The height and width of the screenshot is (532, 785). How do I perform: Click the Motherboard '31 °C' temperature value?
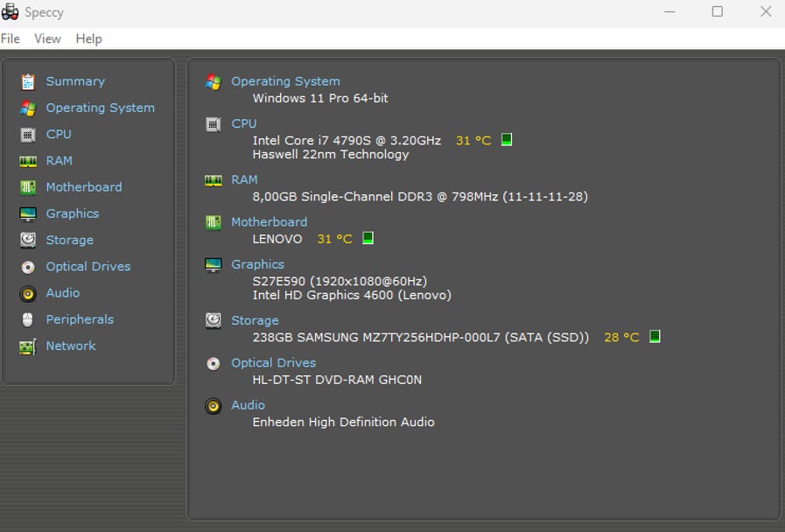click(335, 239)
